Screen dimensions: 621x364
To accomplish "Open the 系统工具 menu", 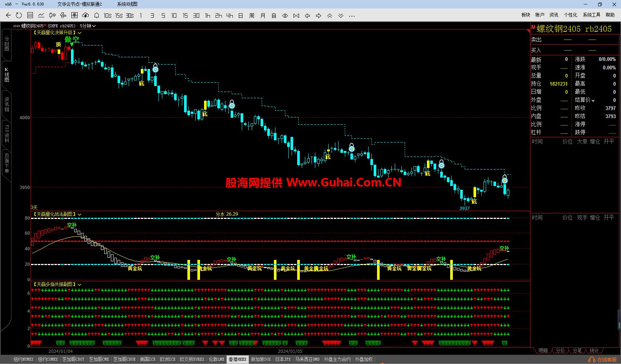I will [591, 15].
